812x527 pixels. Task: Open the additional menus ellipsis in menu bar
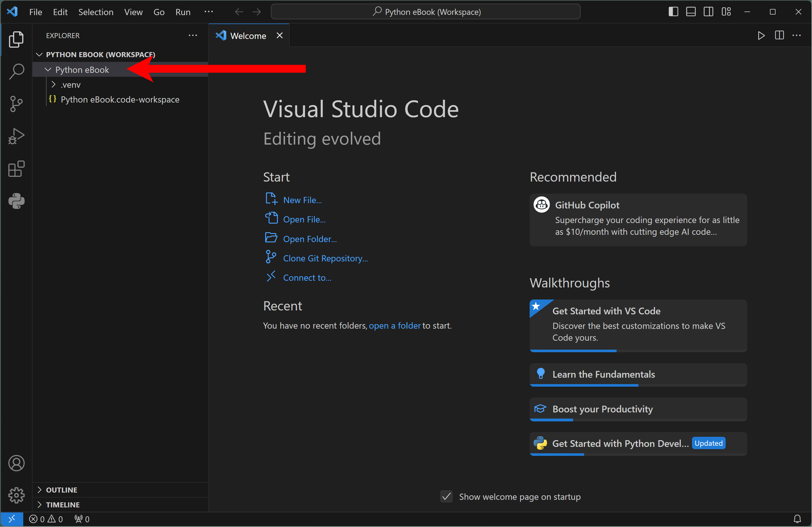(208, 12)
